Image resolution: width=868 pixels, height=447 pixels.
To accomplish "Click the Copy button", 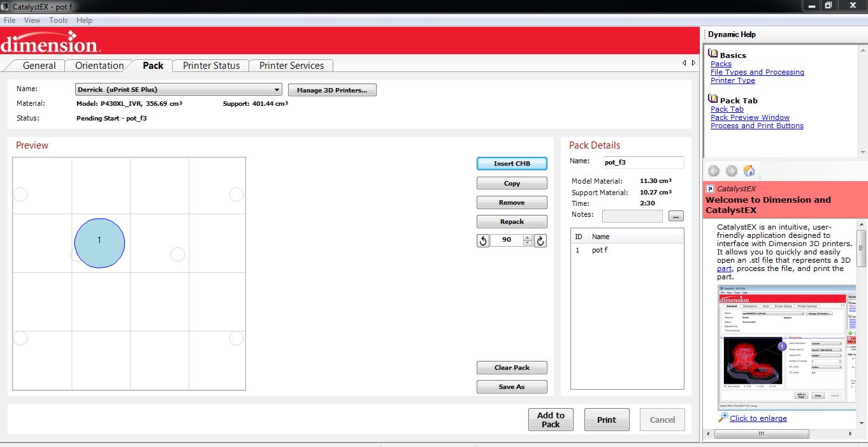I will [512, 183].
